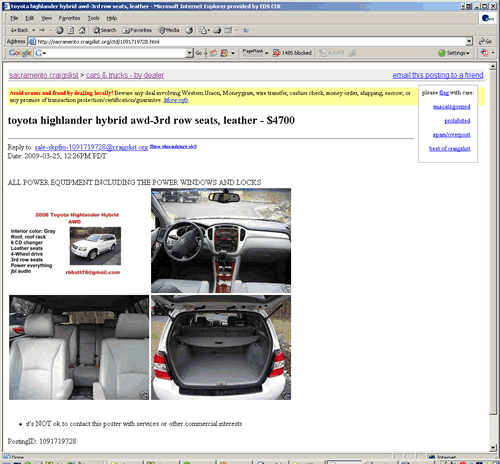500x464 pixels.
Task: Open the Back history dropdown arrow
Action: pos(34,30)
